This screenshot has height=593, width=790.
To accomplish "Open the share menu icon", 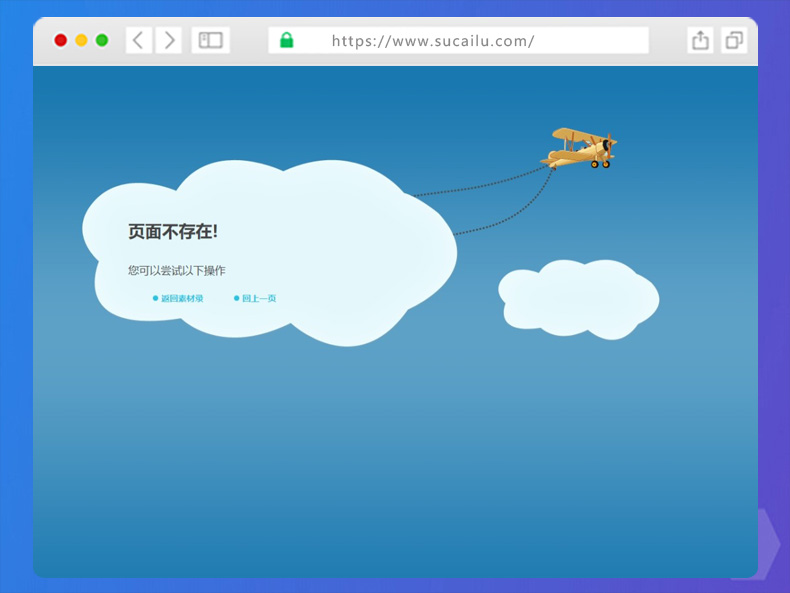I will click(x=700, y=40).
